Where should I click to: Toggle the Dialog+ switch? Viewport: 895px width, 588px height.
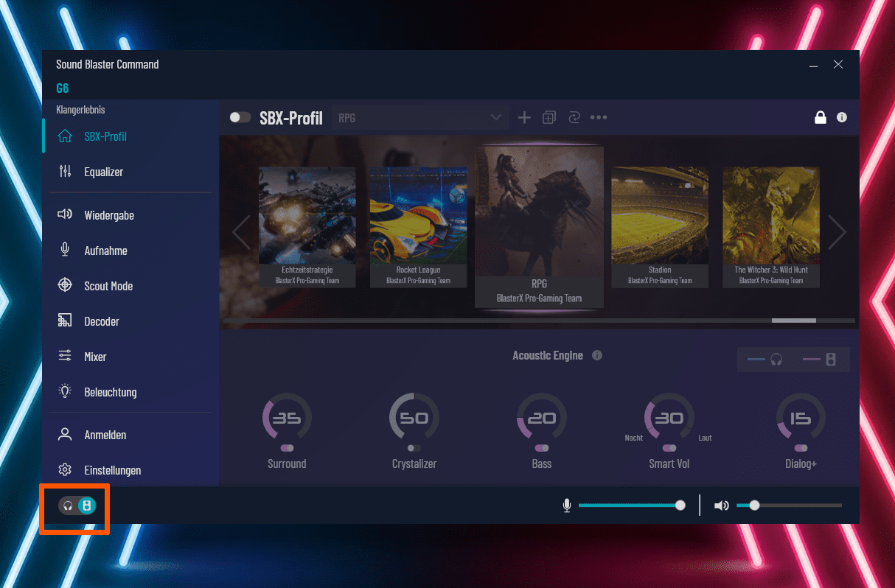tap(801, 447)
